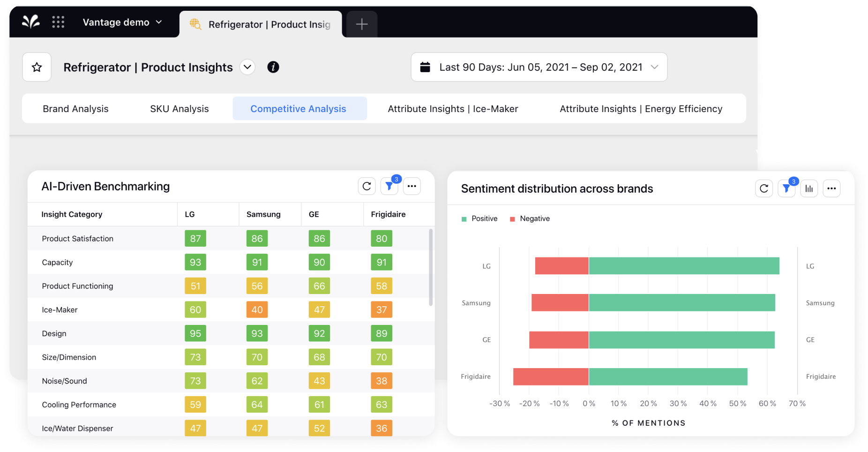The width and height of the screenshot is (868, 452).
Task: Favorite the dashboard with the star icon
Action: (x=37, y=68)
